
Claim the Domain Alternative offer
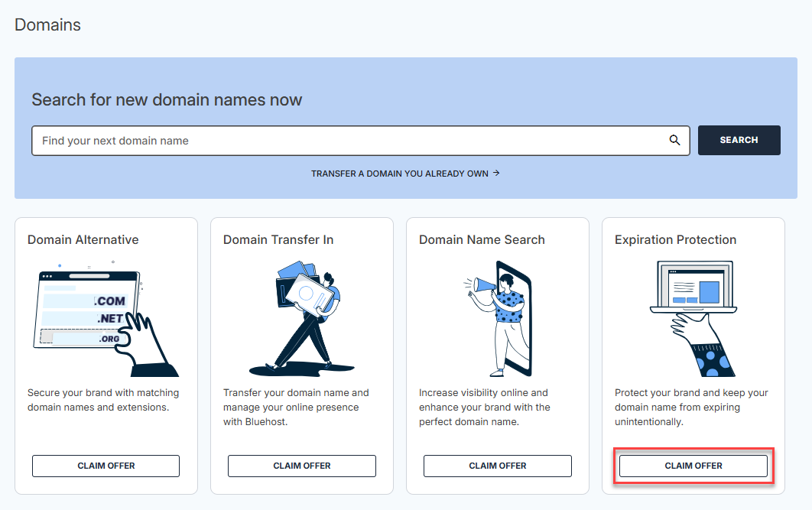(106, 466)
